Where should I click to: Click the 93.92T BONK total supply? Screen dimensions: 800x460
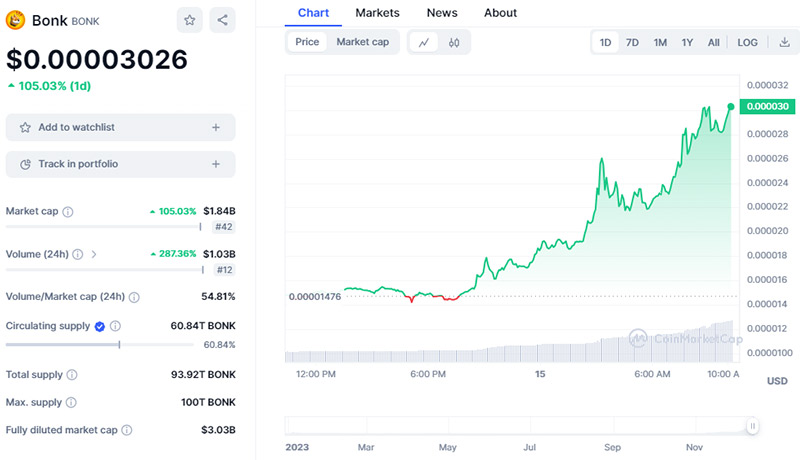coord(203,374)
